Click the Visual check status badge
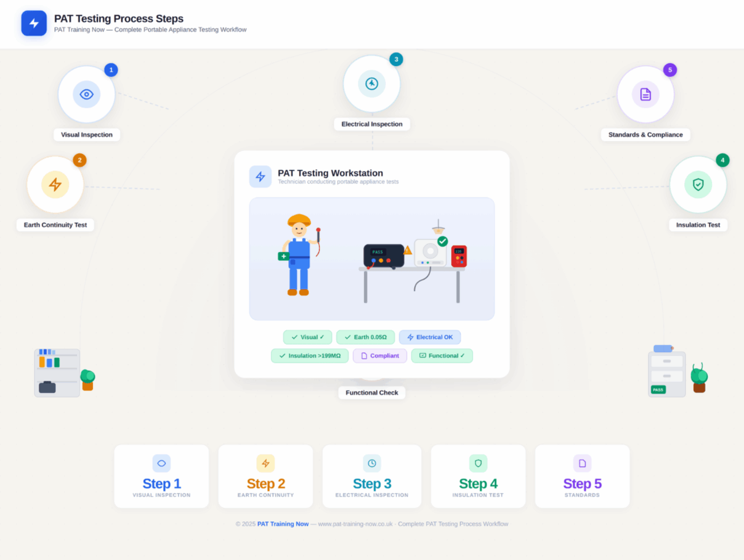 coord(307,337)
